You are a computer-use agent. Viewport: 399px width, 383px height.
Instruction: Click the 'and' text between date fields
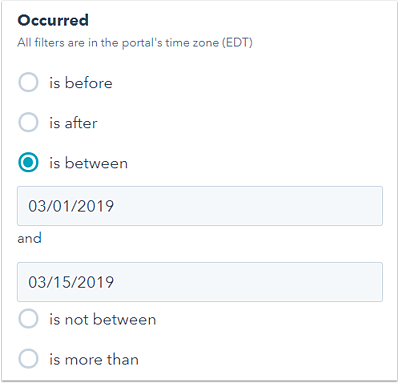point(29,238)
